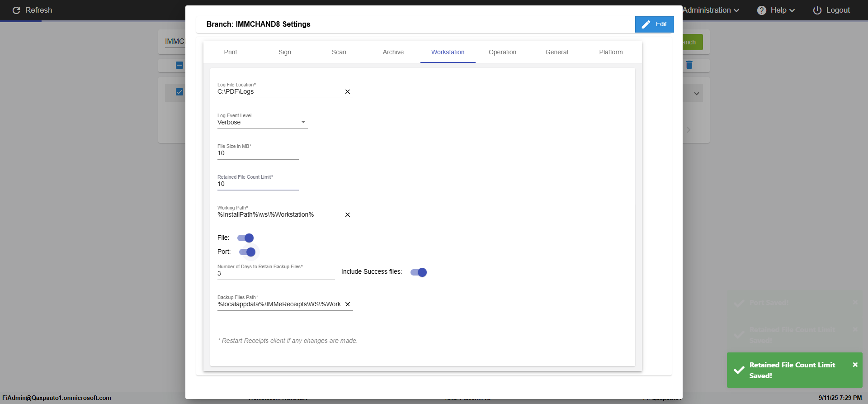The image size is (868, 404).
Task: Toggle the File switch
Action: click(x=245, y=238)
